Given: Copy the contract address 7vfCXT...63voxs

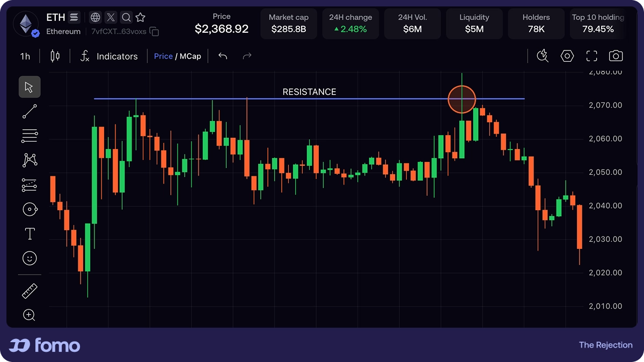Looking at the screenshot, I should 155,32.
